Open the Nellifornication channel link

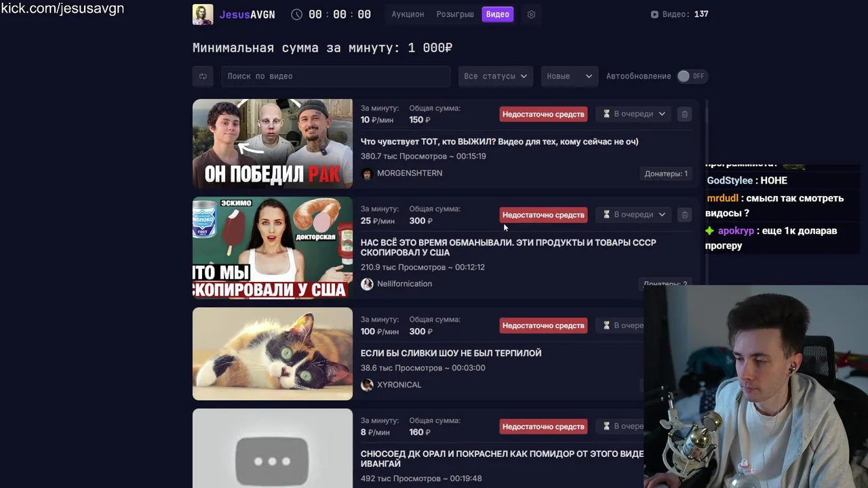tap(404, 284)
